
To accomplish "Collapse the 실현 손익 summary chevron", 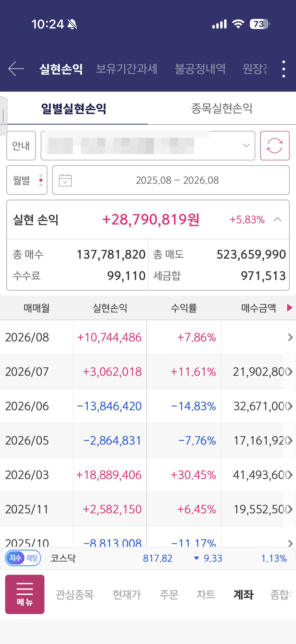I will click(277, 220).
